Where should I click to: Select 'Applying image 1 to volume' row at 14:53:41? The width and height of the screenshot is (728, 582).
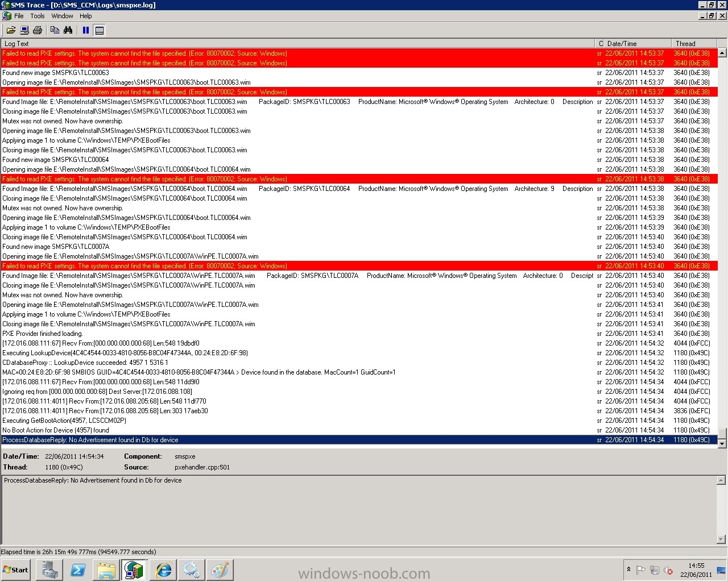pyautogui.click(x=359, y=314)
